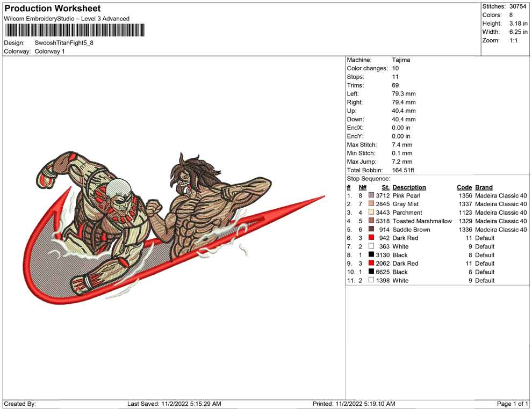Screen dimensions: 532x409
Task: Click the 'N#' column header
Action: (x=363, y=187)
